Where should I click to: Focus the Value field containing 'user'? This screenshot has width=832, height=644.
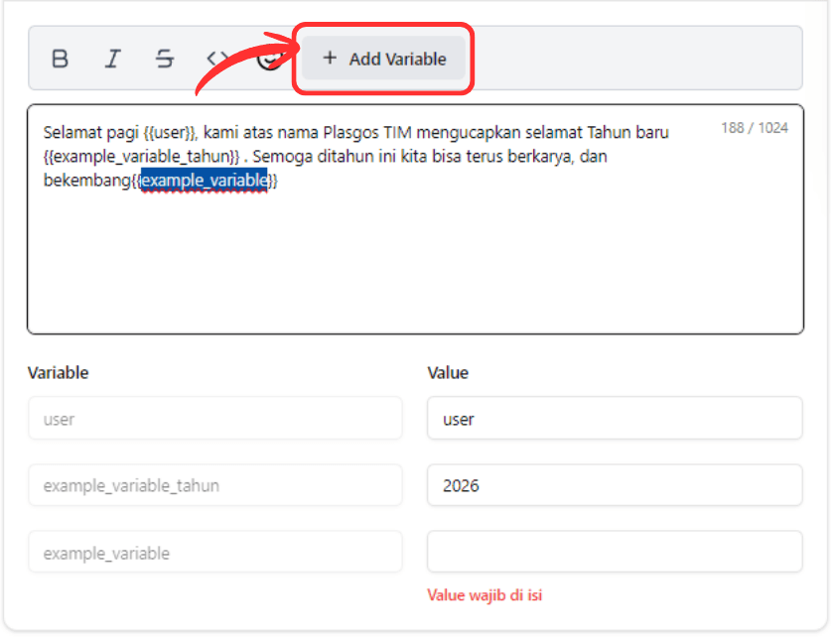pos(614,419)
